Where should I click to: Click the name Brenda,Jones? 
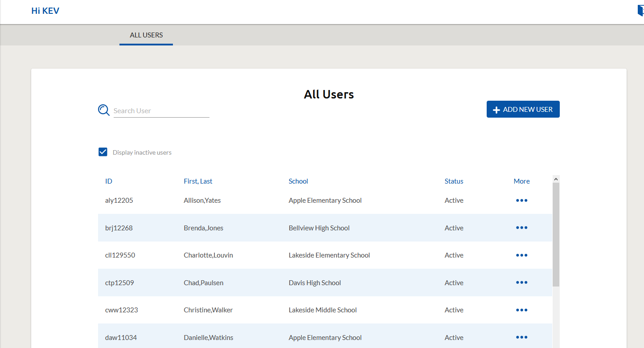pyautogui.click(x=204, y=228)
